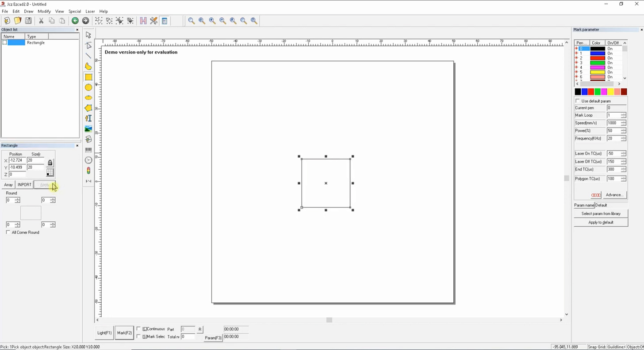Viewport: 644px width, 350px height.
Task: Enable All Corner Round option
Action: (x=8, y=232)
